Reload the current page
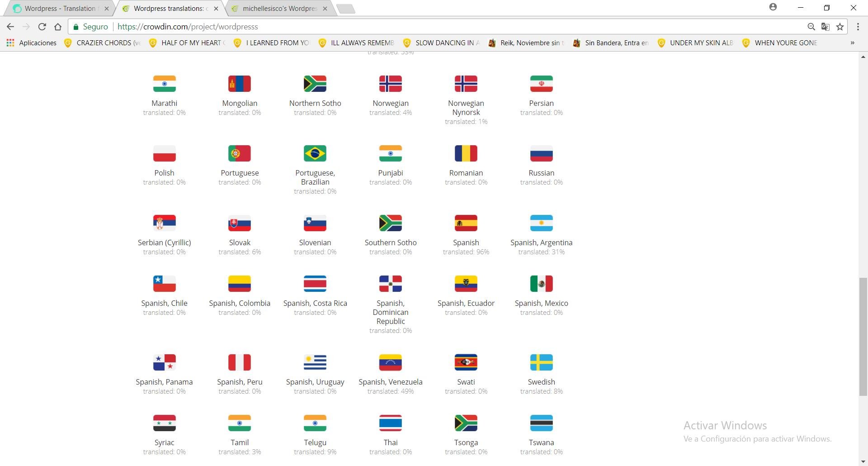868x466 pixels. click(x=42, y=27)
